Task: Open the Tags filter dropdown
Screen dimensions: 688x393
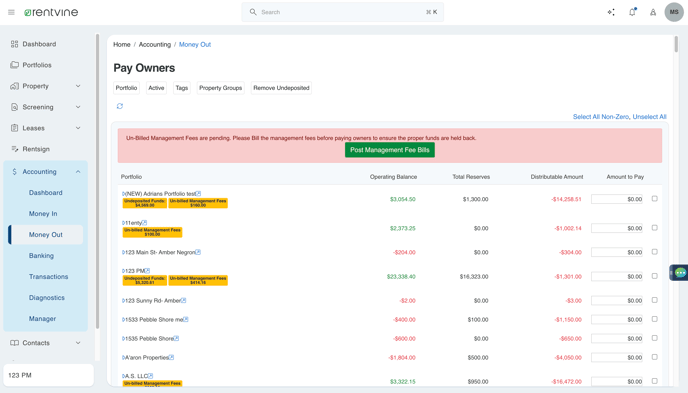Action: click(x=182, y=88)
